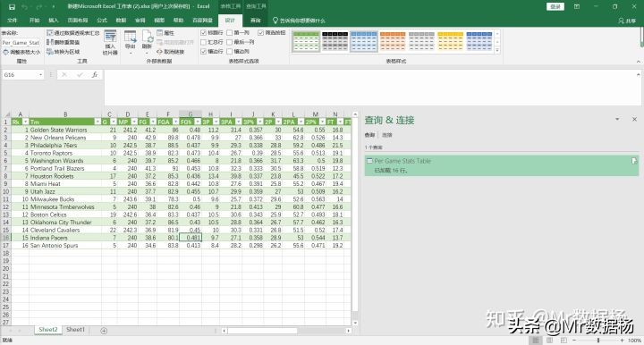Toggle Total Row (汇总行) checkbox
644x345 pixels.
coord(203,42)
